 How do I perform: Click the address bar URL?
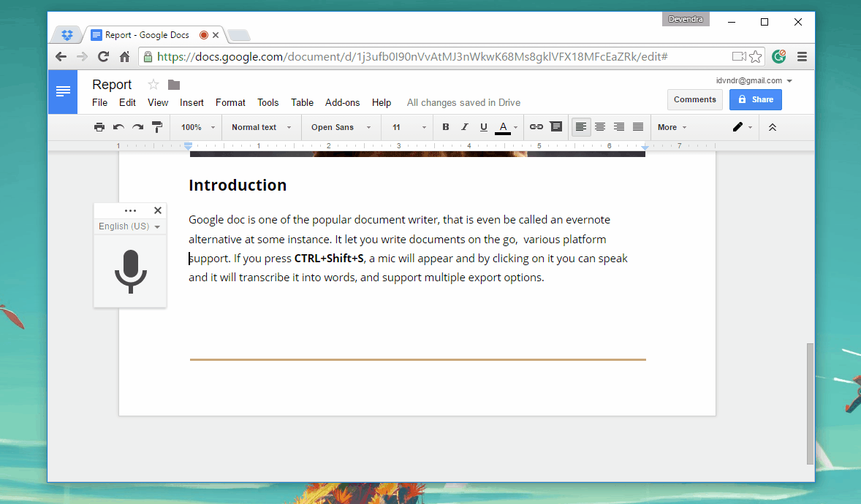[x=412, y=56]
